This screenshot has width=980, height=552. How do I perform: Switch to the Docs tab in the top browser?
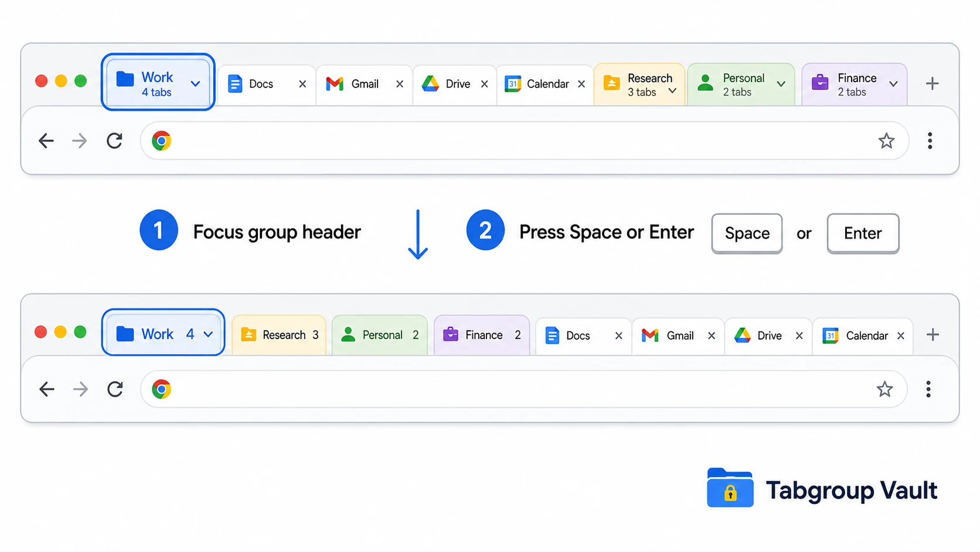[266, 84]
